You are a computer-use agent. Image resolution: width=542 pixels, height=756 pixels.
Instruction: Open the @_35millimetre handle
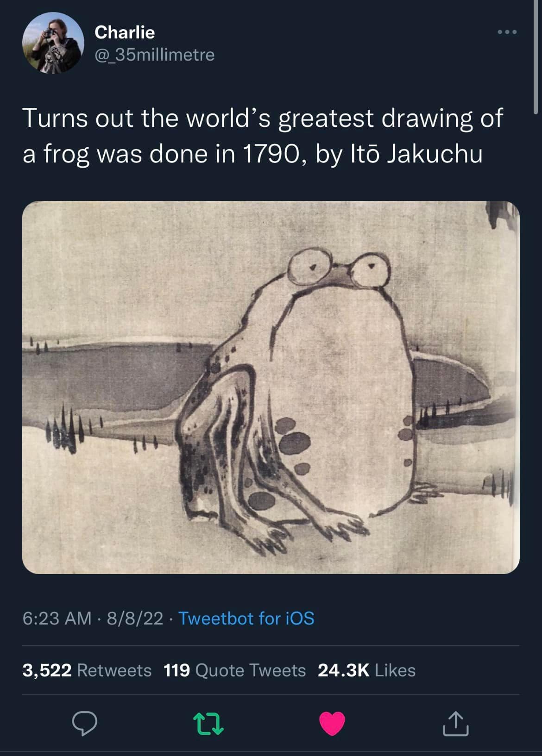154,55
